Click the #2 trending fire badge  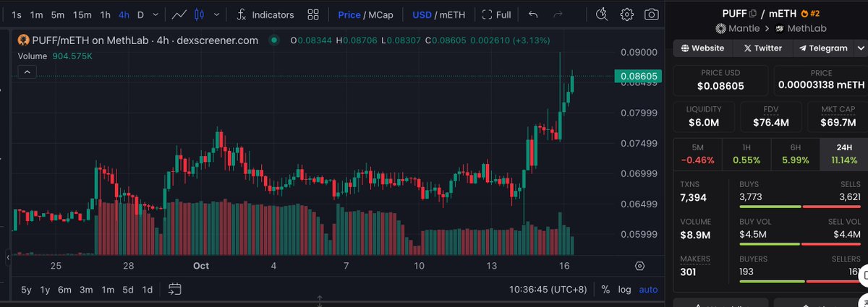(x=811, y=13)
